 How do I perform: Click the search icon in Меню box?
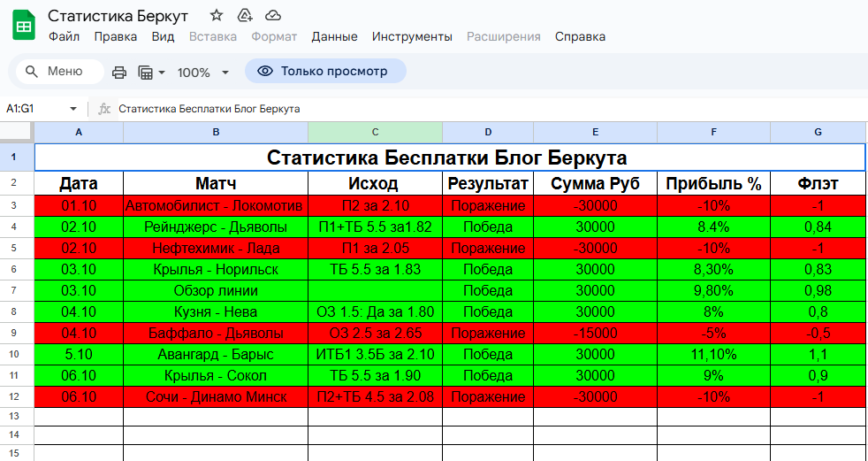[32, 72]
